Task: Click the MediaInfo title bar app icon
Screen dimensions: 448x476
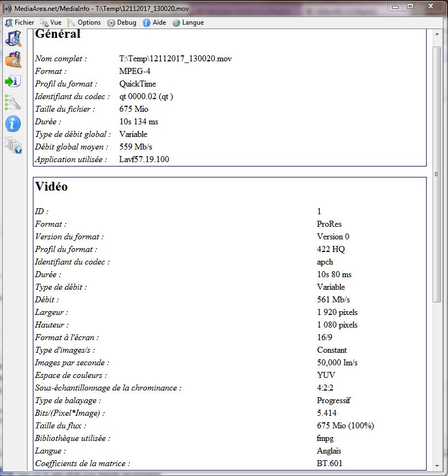Action: [x=7, y=9]
